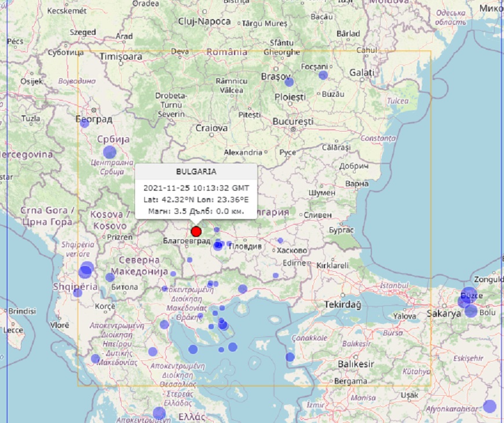The height and width of the screenshot is (423, 504).
Task: Click the blue marker southwest of Edirne
Action: pyautogui.click(x=276, y=275)
